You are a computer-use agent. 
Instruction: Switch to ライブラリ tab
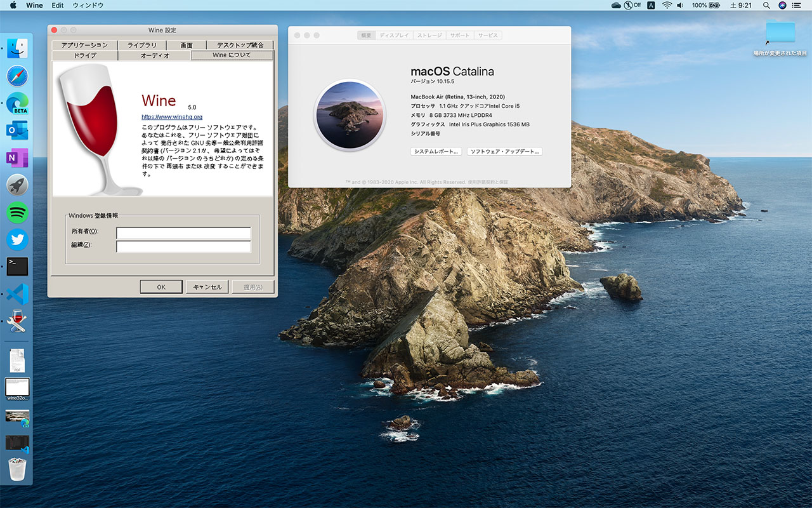pyautogui.click(x=142, y=45)
